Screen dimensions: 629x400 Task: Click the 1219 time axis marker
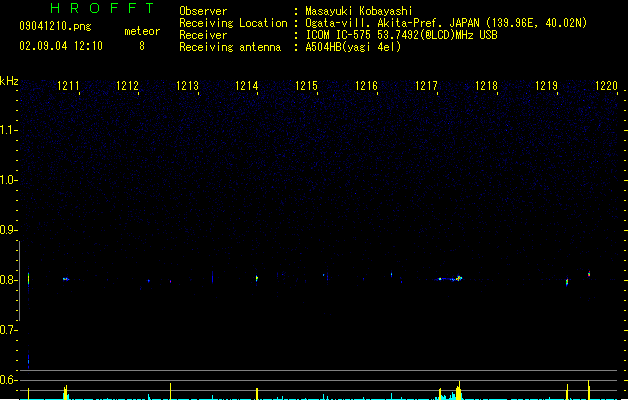coord(546,86)
